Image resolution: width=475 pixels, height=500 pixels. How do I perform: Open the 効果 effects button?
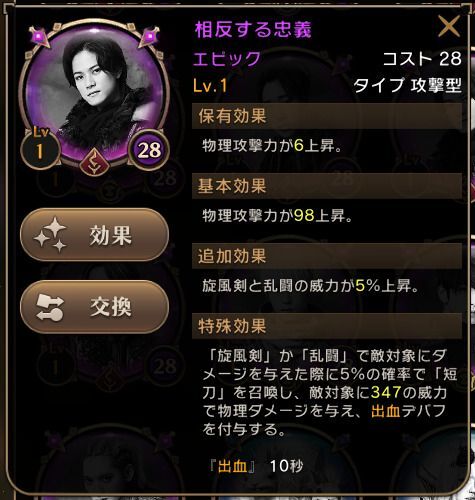point(94,235)
